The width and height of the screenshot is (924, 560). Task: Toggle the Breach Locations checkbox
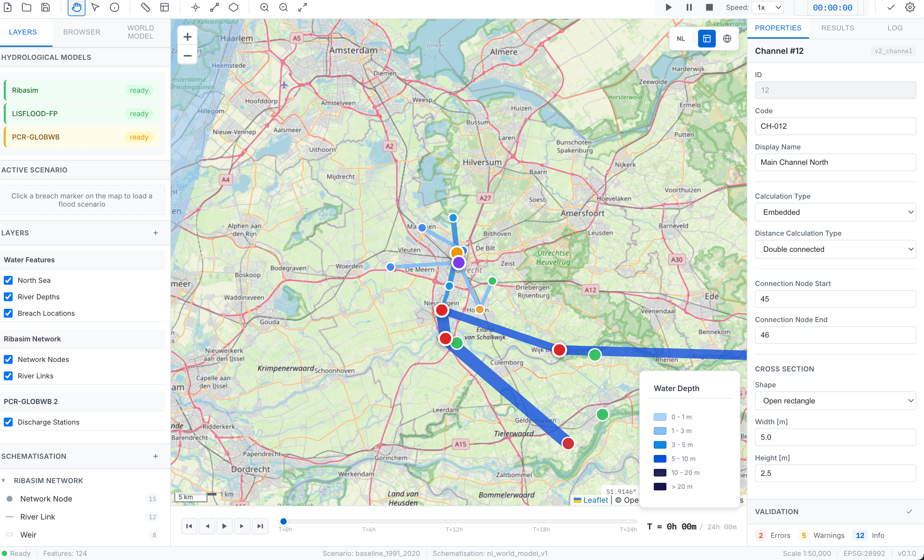[8, 313]
